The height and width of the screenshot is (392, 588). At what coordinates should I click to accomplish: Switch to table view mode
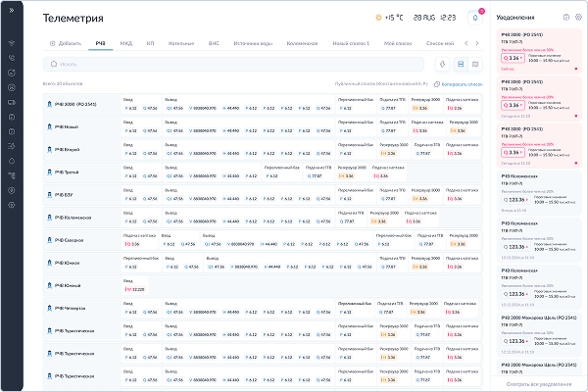click(x=475, y=64)
